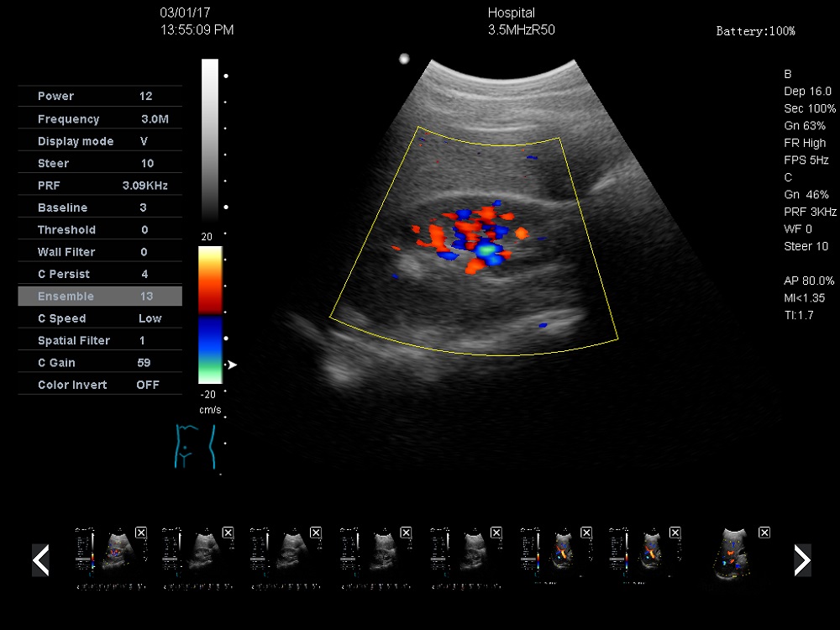Screen dimensions: 840x630
Task: Click the blue abdomen body marker icon
Action: pos(196,447)
